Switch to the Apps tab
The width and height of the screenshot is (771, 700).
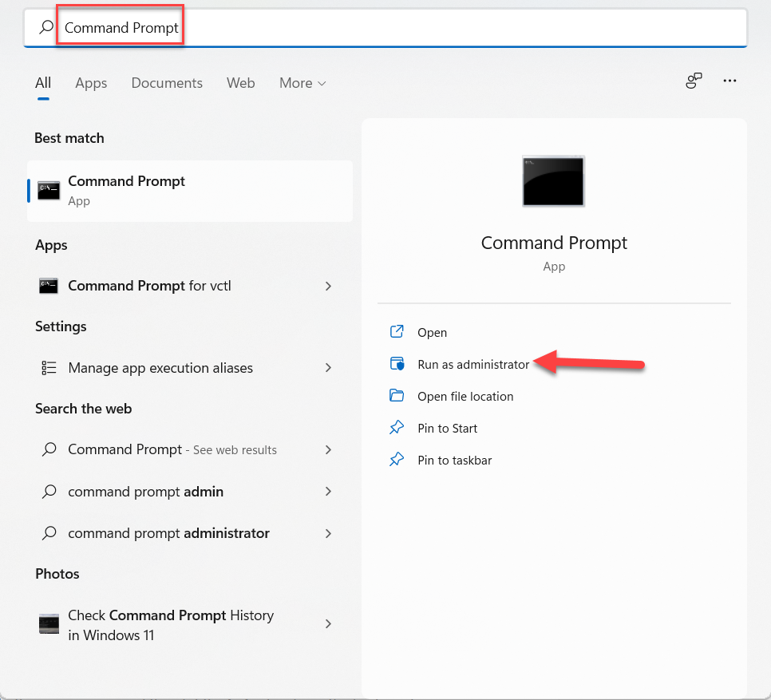coord(91,83)
